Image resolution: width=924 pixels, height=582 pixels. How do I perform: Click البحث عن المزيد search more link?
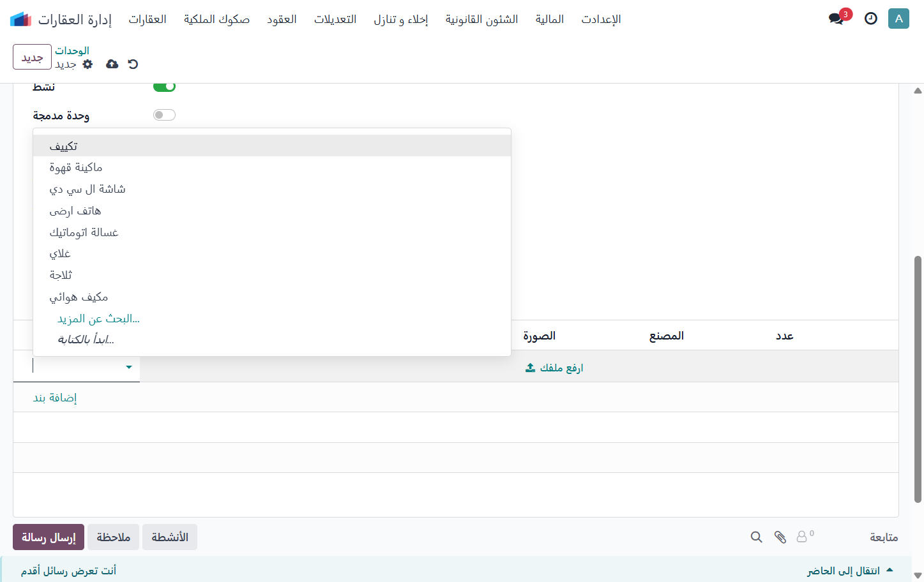pos(98,318)
